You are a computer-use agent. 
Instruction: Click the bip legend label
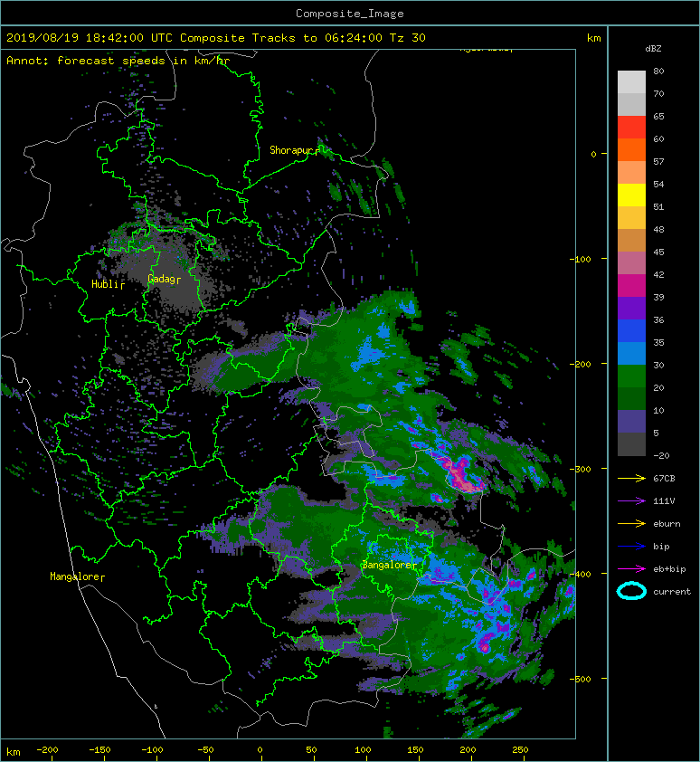[x=661, y=547]
